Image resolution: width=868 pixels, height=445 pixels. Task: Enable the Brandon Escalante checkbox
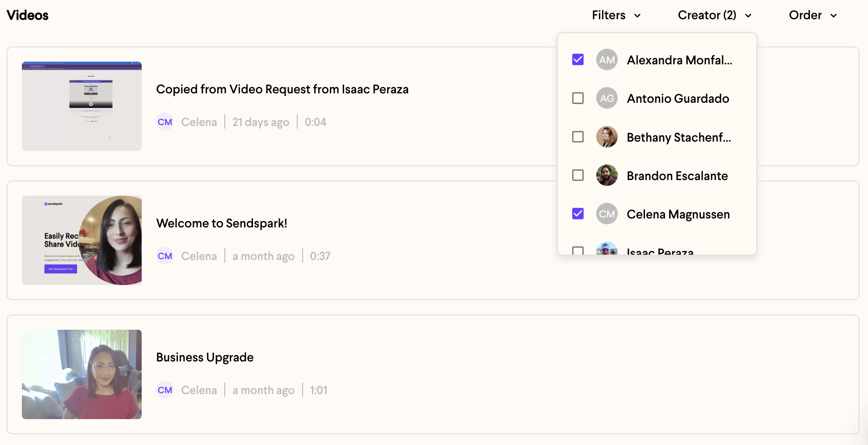578,175
